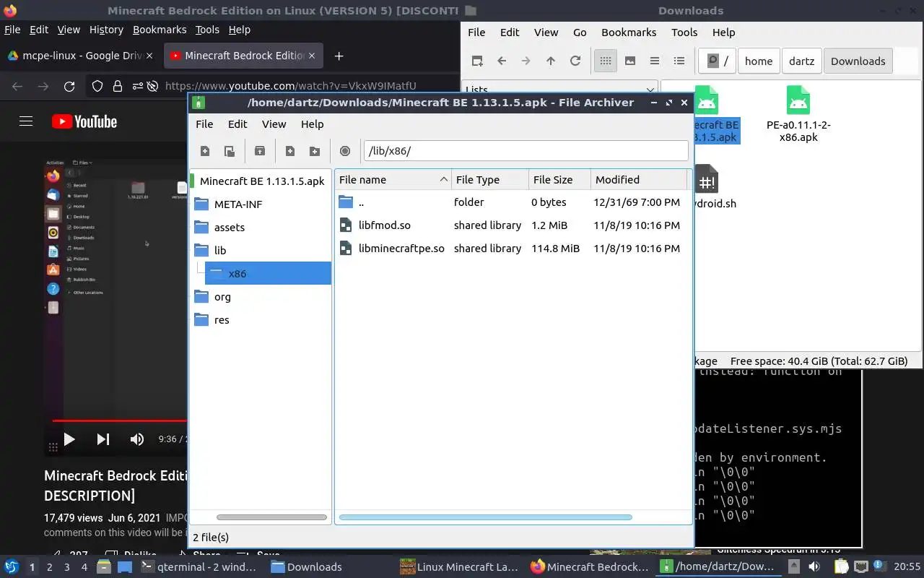Click Firefox reload button
Viewport: 924px width, 578px height.
tap(69, 86)
